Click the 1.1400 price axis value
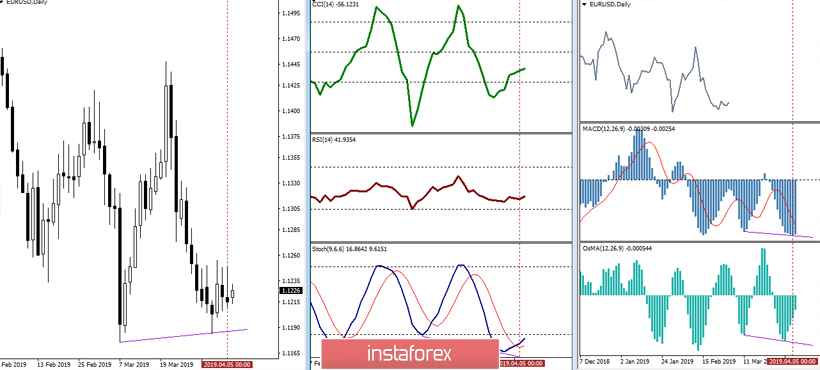The image size is (820, 370). (x=290, y=111)
